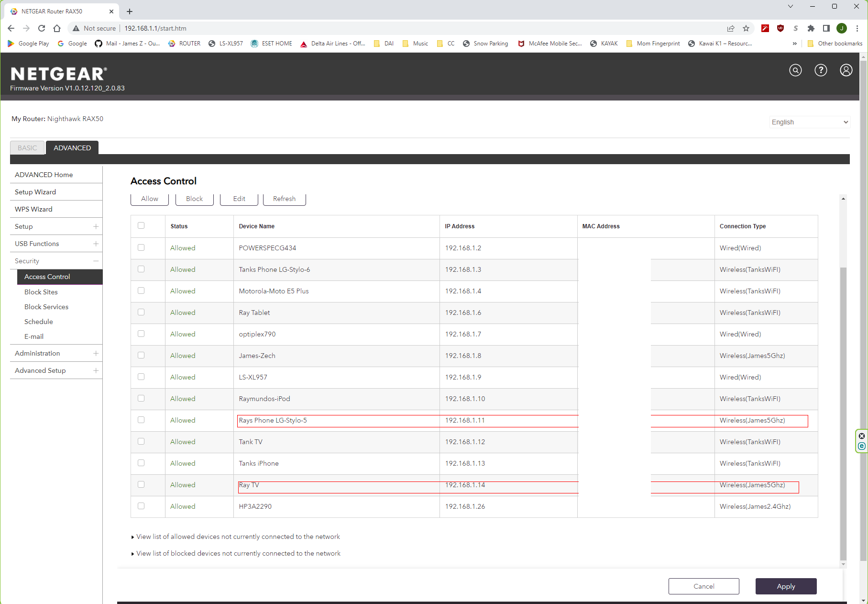The height and width of the screenshot is (604, 868).
Task: Open the Delta Air Lines bookmark
Action: 333,44
